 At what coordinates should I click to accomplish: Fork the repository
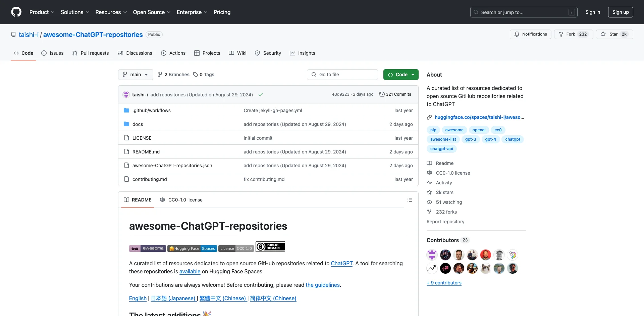pyautogui.click(x=574, y=34)
